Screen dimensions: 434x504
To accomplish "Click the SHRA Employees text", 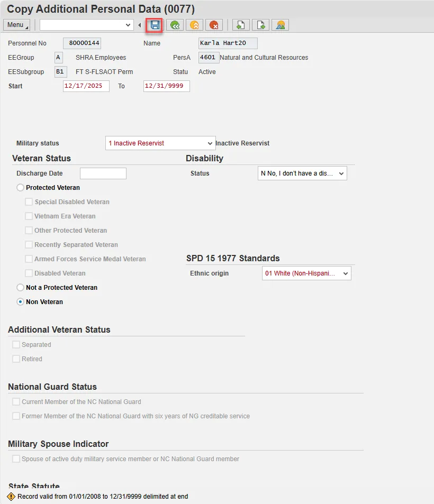I will pos(101,58).
